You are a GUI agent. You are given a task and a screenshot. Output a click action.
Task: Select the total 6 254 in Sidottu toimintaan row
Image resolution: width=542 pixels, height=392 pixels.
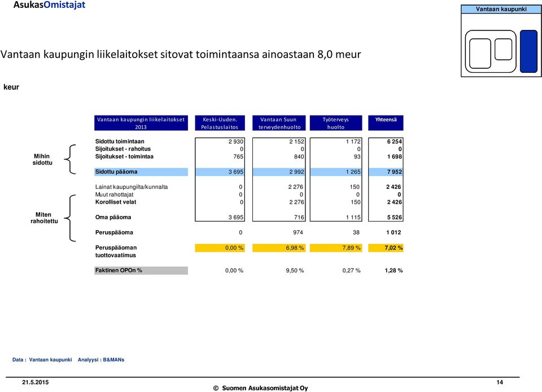[x=395, y=141]
